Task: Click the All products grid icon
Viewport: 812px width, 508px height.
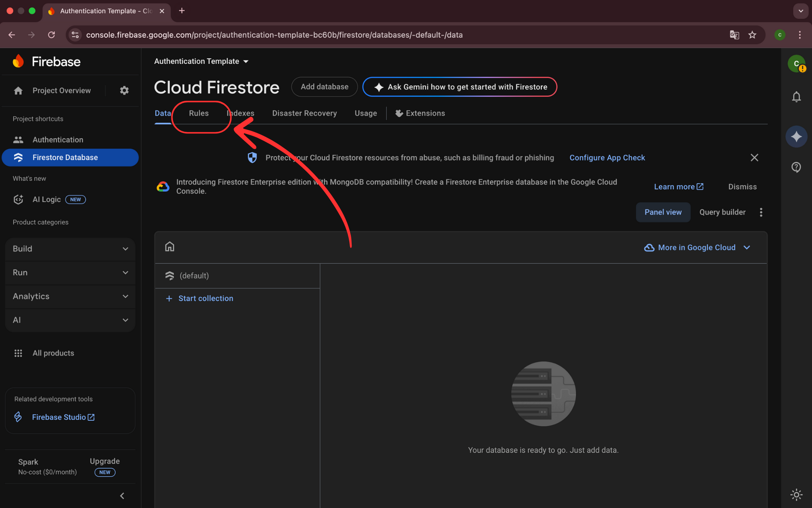Action: click(18, 353)
